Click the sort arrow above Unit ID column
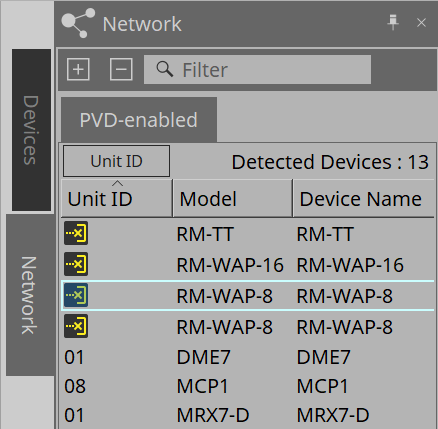This screenshot has height=429, width=438. [117, 183]
